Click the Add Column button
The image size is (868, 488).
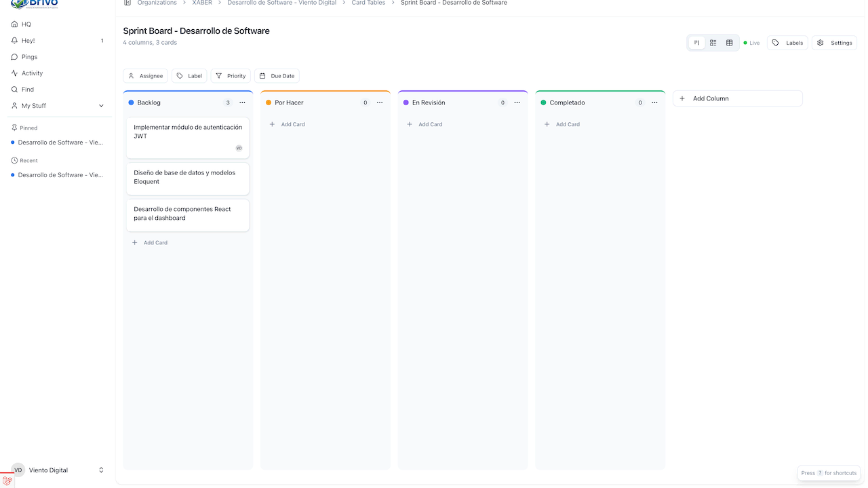(x=737, y=98)
